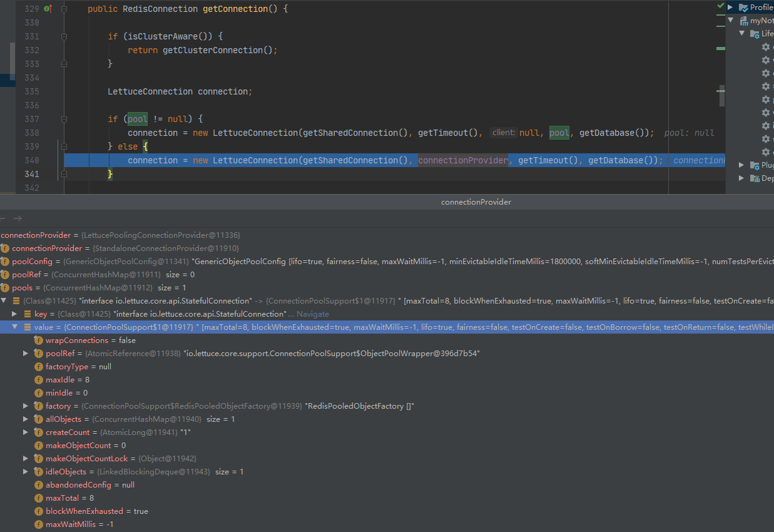Fold the getConnection method at line 329
Viewport: 774px width, 532px height.
coord(64,9)
